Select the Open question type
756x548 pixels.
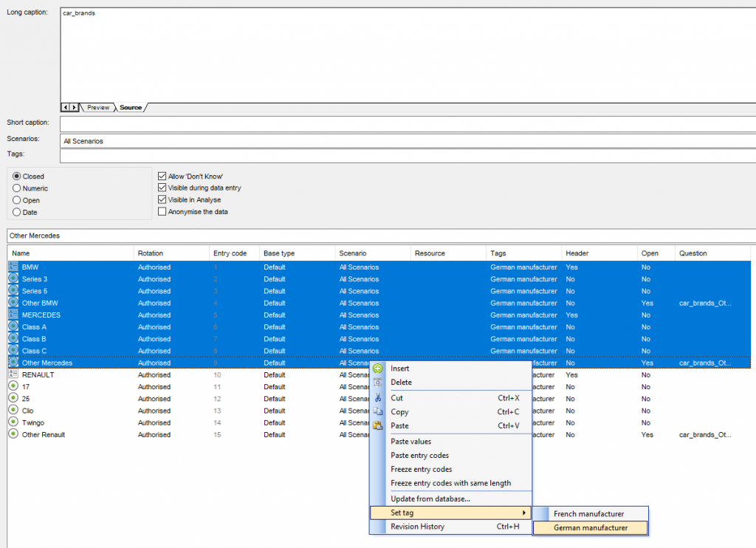pos(16,200)
